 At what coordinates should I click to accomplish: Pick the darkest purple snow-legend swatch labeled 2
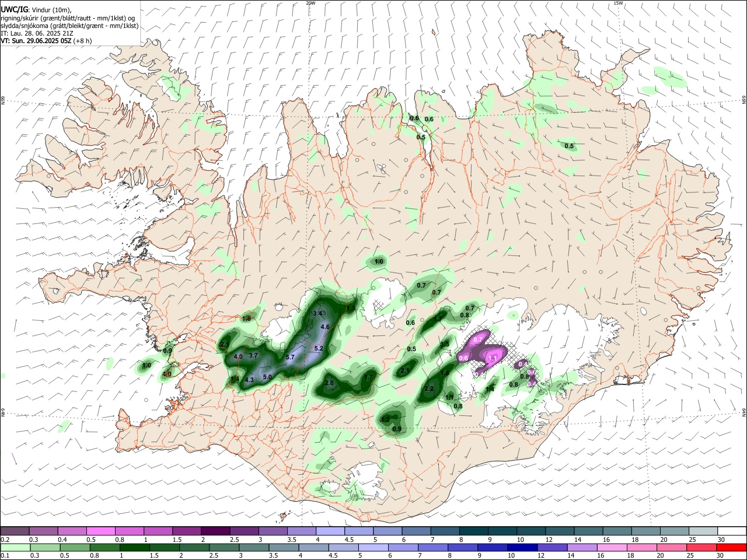click(x=215, y=531)
